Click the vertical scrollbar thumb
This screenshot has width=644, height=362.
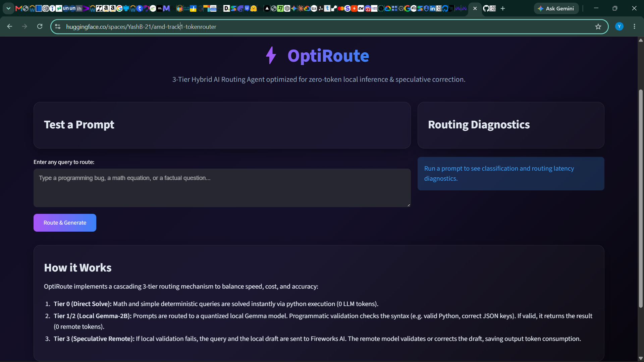641,198
